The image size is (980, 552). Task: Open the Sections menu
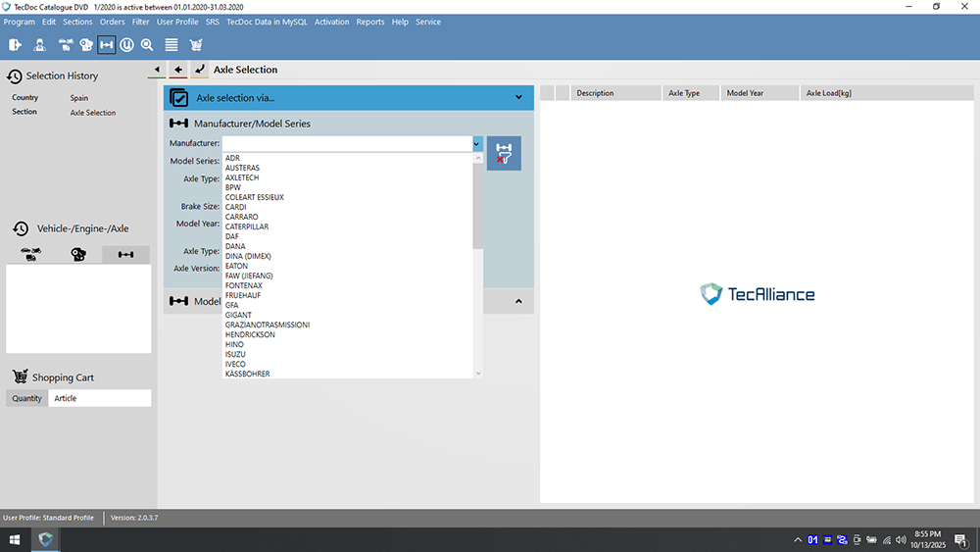click(77, 22)
